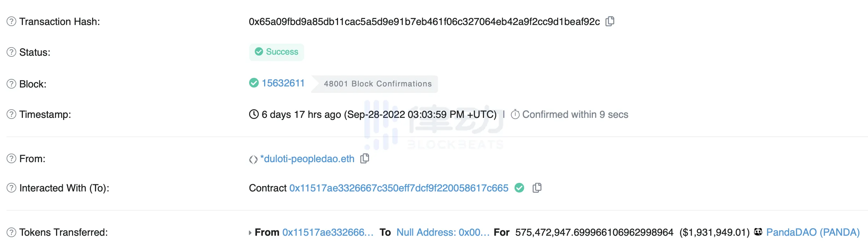The image size is (868, 250).
Task: Open the Null Address recipient link
Action: tap(443, 232)
